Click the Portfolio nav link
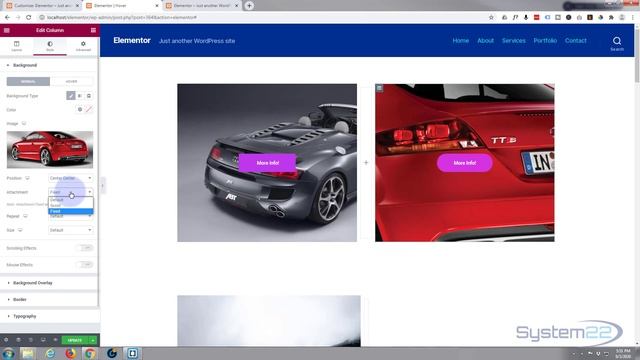This screenshot has height=360, width=640. pyautogui.click(x=545, y=41)
